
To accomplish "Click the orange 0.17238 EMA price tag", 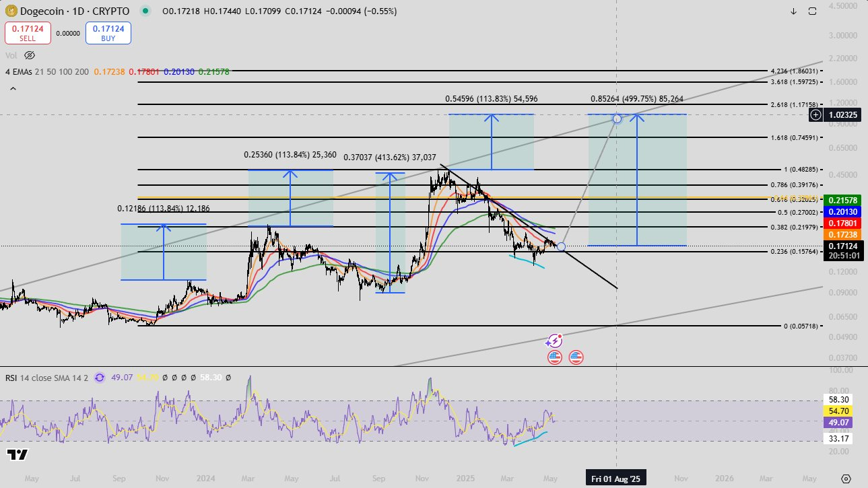I will [x=843, y=235].
